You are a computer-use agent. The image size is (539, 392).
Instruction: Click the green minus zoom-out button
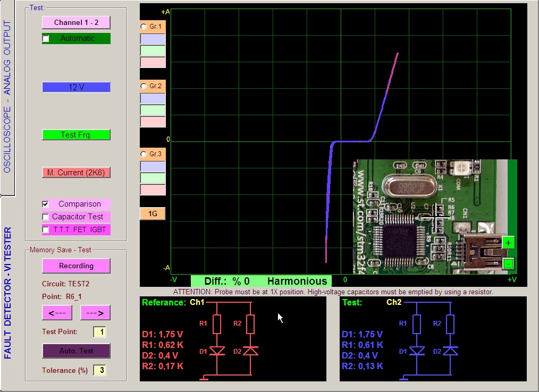[x=508, y=263]
